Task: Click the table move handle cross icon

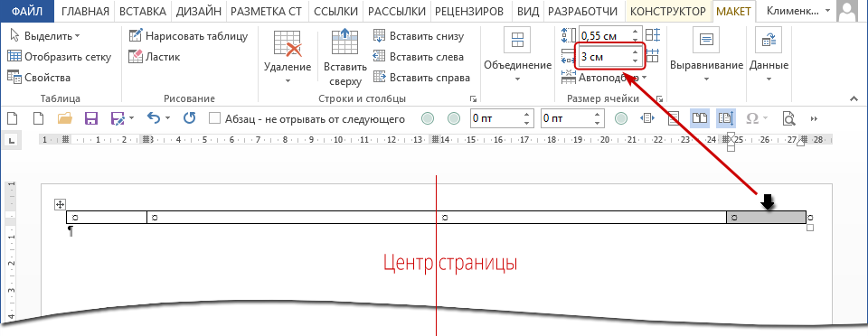Action: coord(60,204)
